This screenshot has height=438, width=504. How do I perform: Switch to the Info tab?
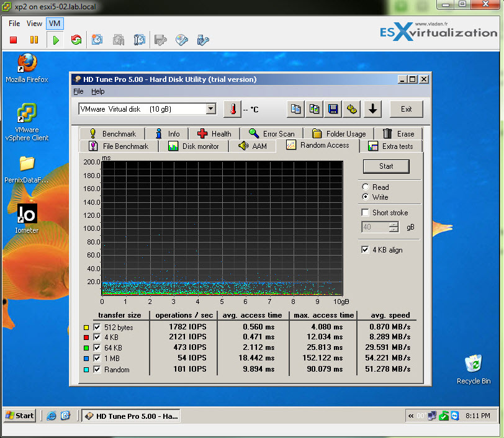(168, 133)
